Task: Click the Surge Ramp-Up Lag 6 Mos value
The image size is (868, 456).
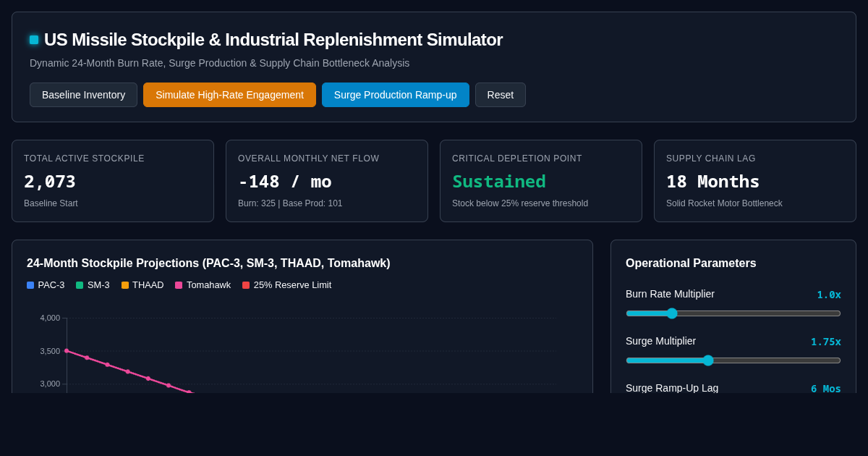Action: 826,389
